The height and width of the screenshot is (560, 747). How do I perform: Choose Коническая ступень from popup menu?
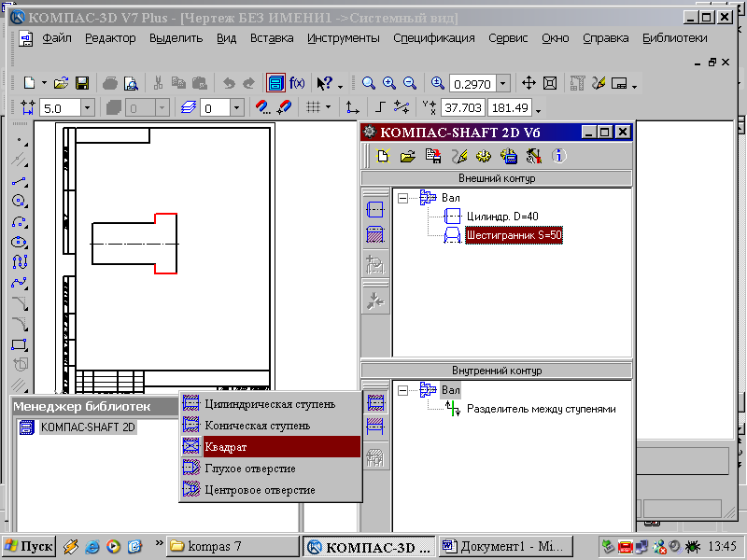pyautogui.click(x=271, y=426)
